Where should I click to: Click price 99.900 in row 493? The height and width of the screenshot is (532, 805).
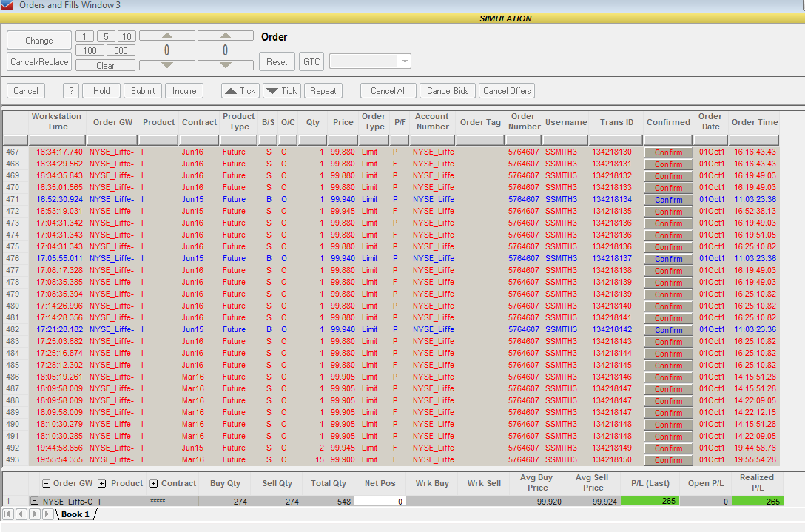(x=343, y=459)
